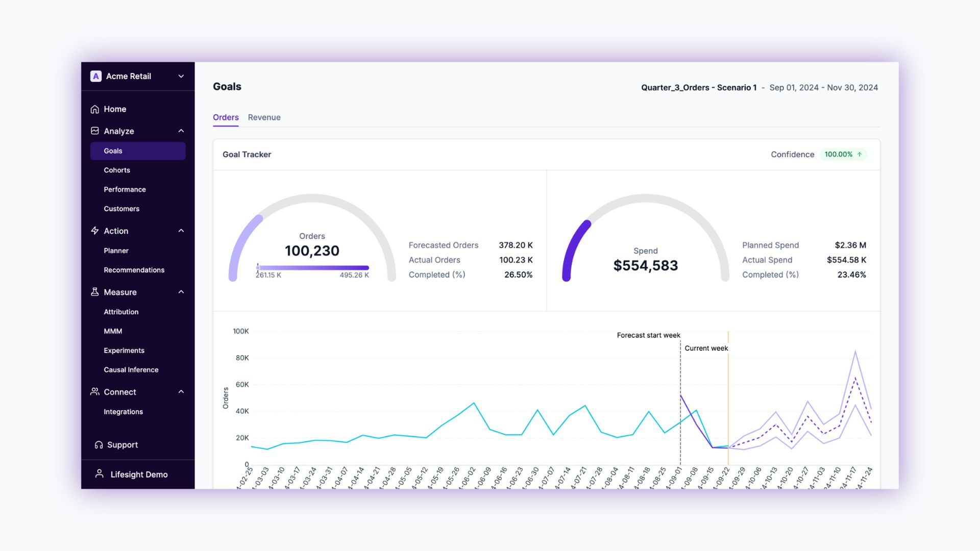The image size is (980, 551).
Task: Click the Connect people icon
Action: (x=95, y=392)
